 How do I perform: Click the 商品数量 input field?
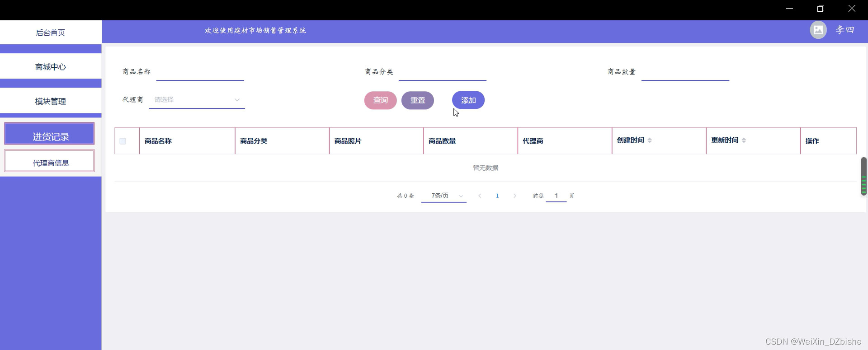point(685,72)
